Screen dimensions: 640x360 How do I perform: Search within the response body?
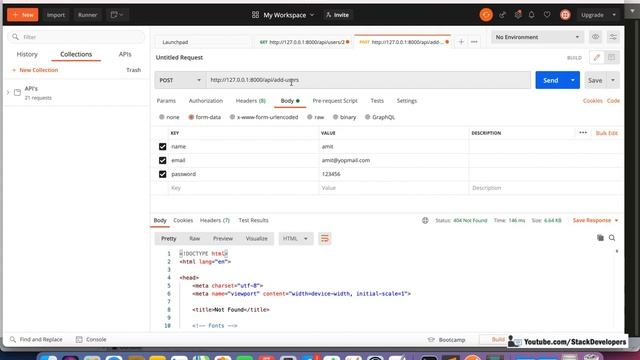point(612,238)
